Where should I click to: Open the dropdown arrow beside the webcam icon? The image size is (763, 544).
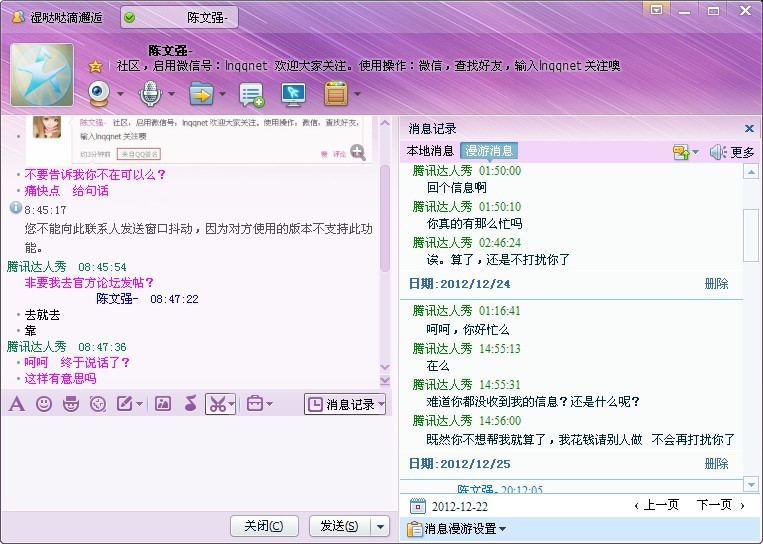pos(120,93)
